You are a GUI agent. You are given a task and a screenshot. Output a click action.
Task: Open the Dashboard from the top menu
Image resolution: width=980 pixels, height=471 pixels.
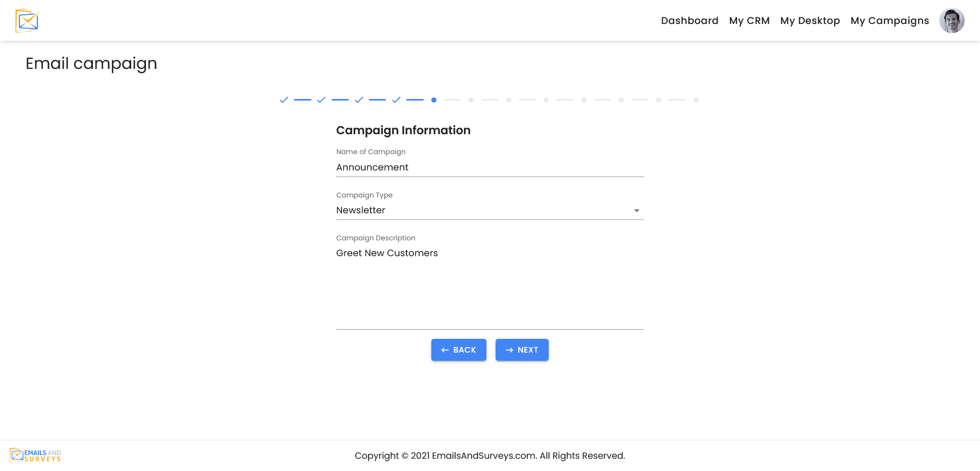tap(690, 20)
